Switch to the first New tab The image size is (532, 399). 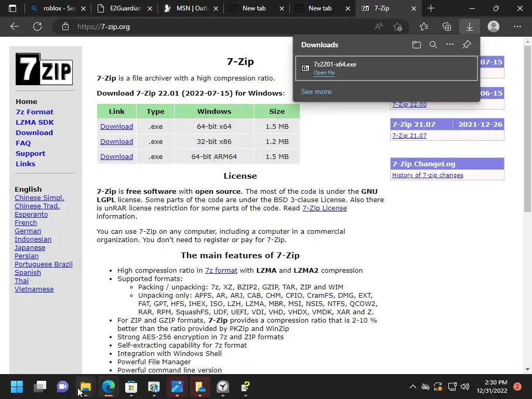click(253, 8)
